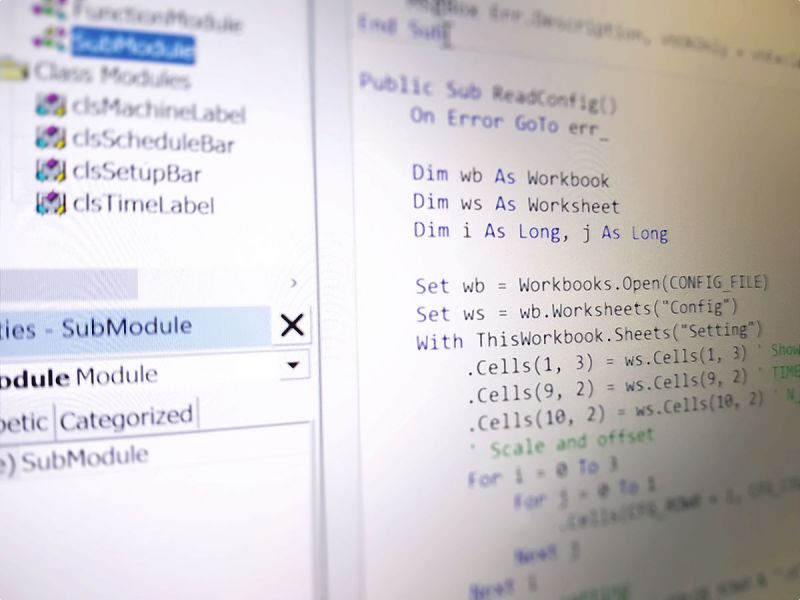This screenshot has width=800, height=600.
Task: Select the clsMachineLabel name in the tree
Action: (x=158, y=110)
